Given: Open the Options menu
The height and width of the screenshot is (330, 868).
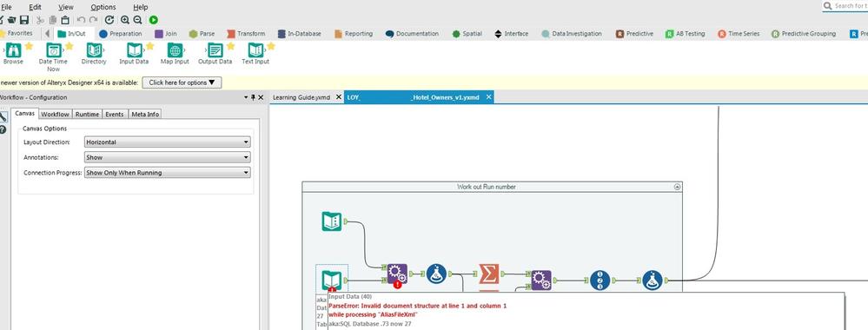Looking at the screenshot, I should [103, 7].
